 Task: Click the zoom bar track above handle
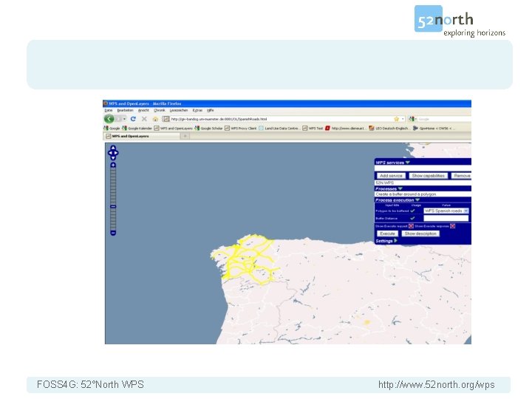click(113, 186)
